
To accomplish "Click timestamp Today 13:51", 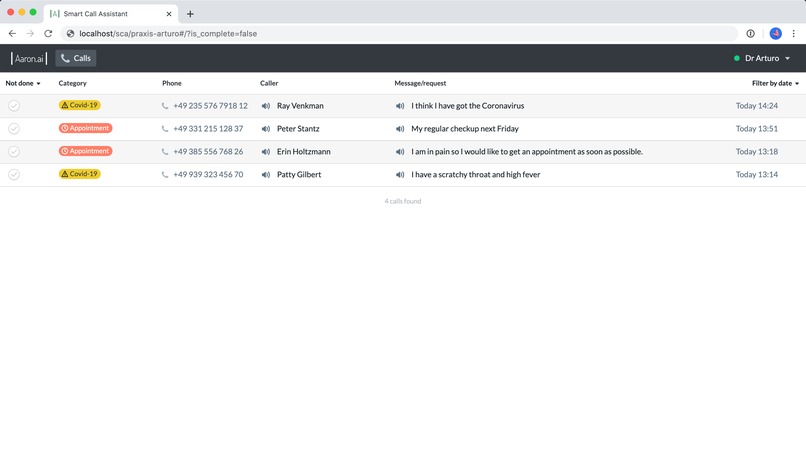I will (757, 129).
